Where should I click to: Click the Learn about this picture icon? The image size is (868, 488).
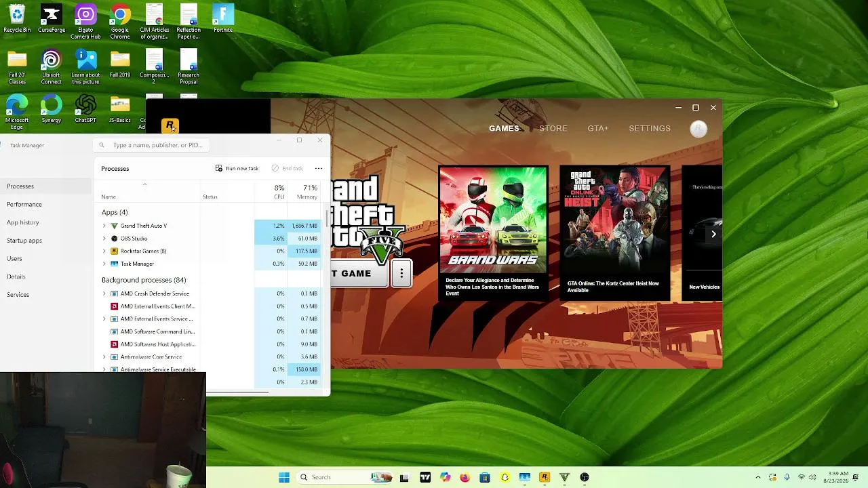[85, 67]
